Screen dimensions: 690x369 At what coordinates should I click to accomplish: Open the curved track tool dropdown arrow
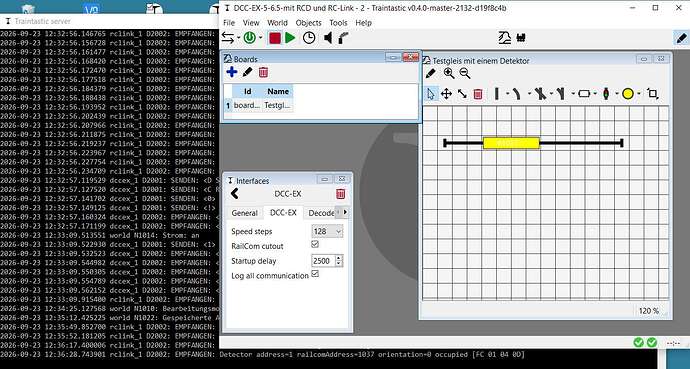(x=529, y=94)
